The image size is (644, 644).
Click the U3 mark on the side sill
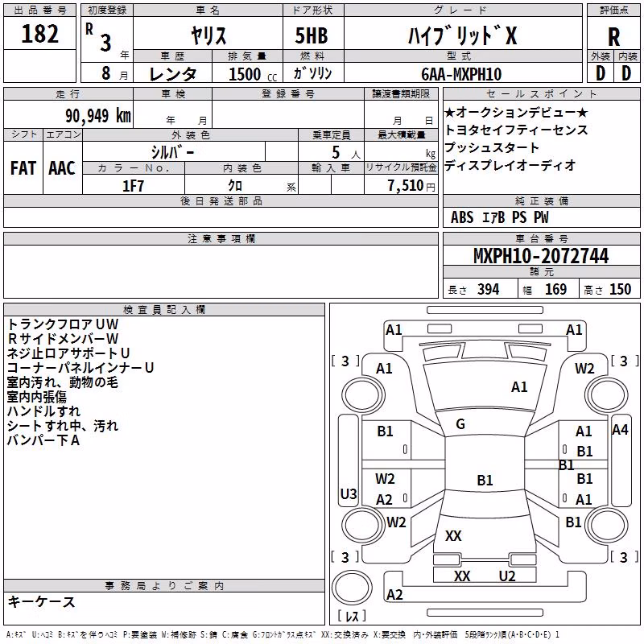(349, 493)
